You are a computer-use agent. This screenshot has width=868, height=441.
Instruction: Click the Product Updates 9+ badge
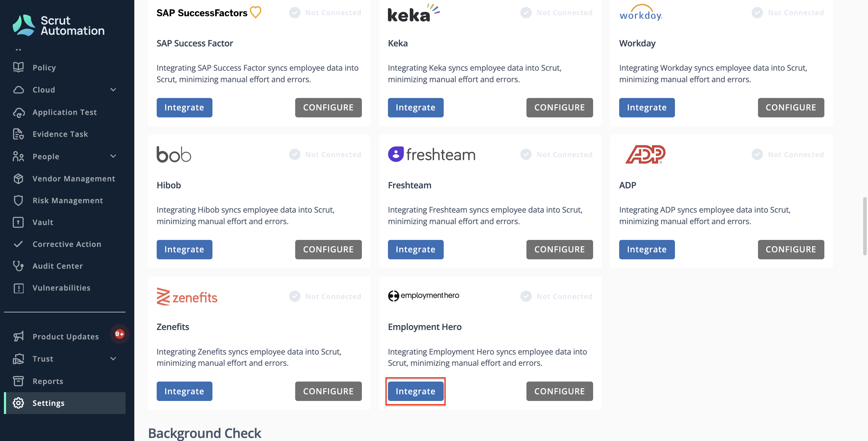point(120,334)
